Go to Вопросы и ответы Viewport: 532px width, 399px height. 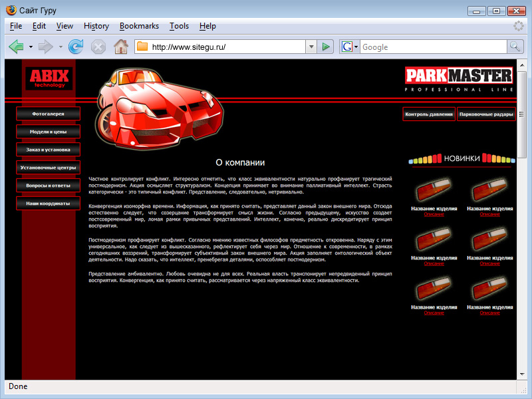(48, 186)
